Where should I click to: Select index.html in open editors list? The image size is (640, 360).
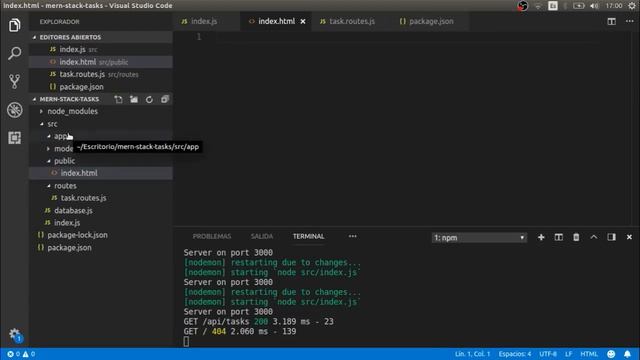tap(100, 62)
